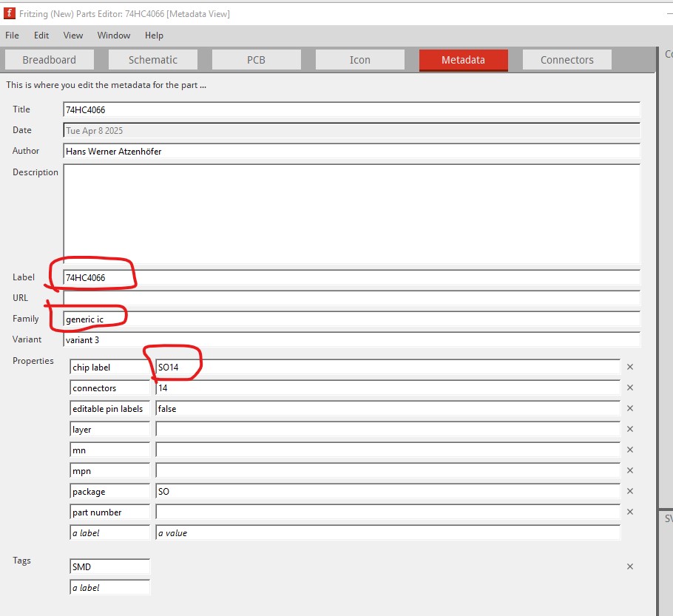Remove the chip label property

coord(629,367)
